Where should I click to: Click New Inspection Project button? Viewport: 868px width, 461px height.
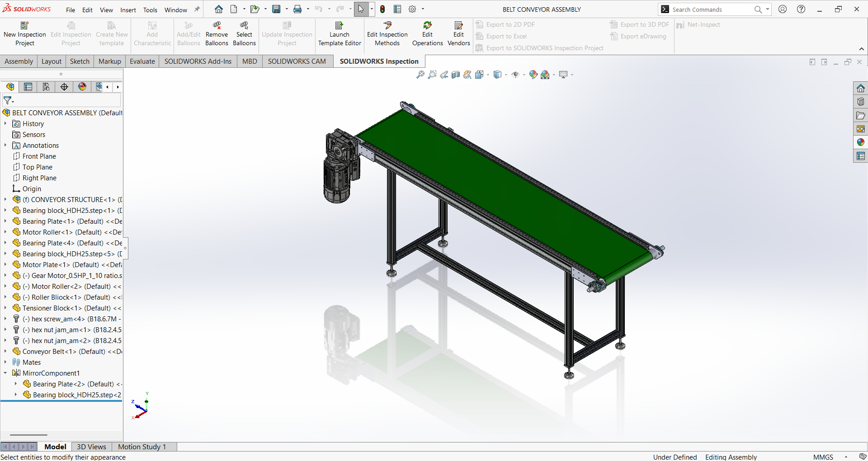[x=25, y=34]
